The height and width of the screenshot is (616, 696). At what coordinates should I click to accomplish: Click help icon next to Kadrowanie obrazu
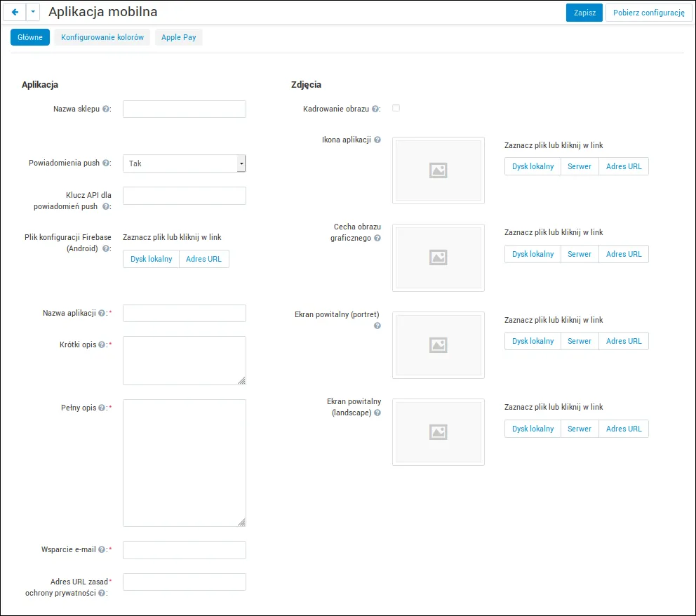pyautogui.click(x=375, y=109)
